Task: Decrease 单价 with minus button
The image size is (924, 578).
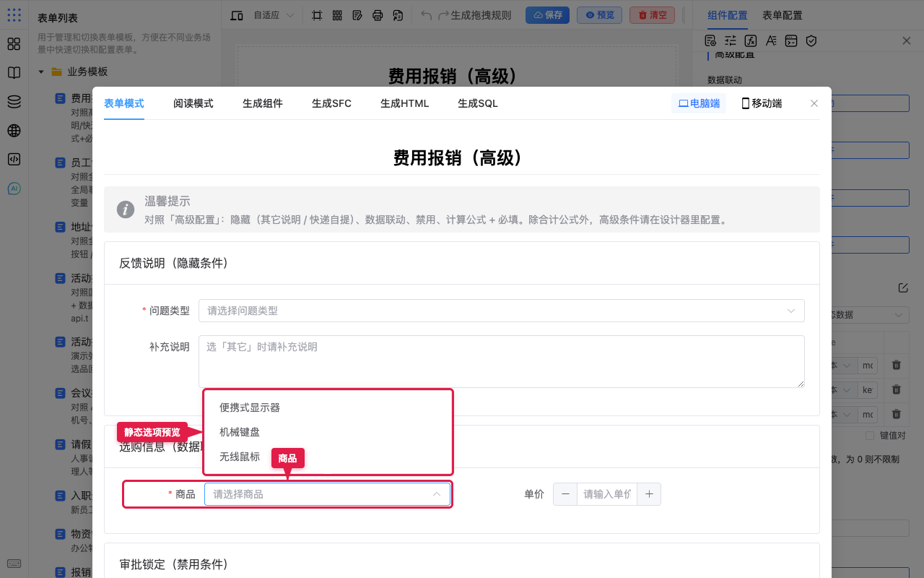Action: (x=565, y=494)
